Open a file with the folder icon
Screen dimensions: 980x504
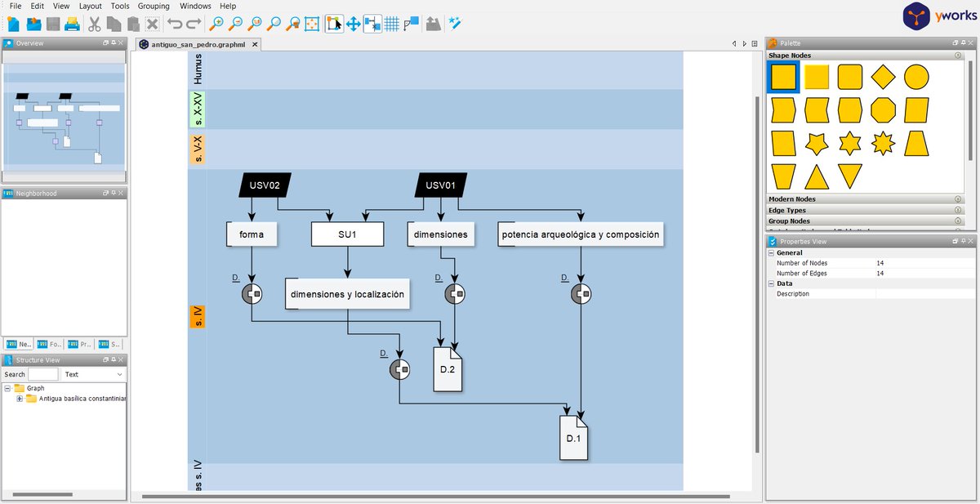click(33, 24)
